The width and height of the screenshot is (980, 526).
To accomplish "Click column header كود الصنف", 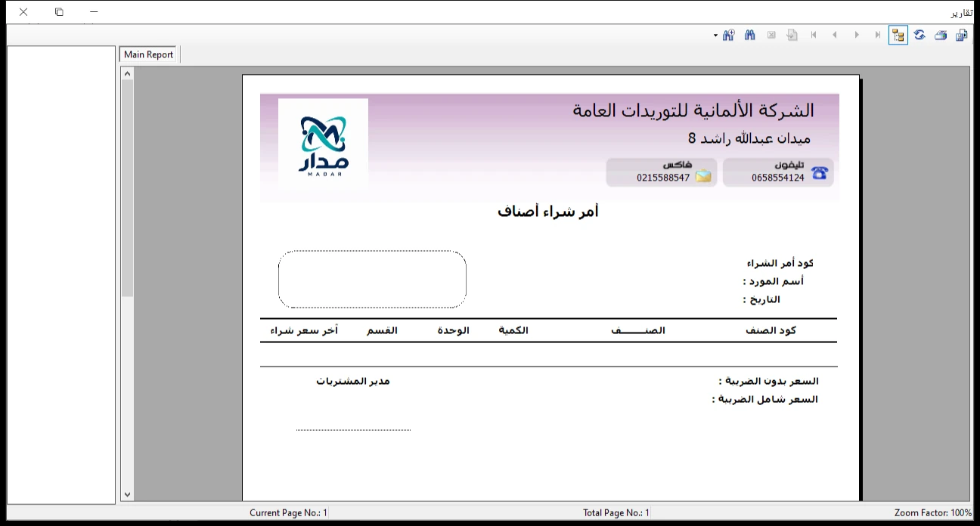I will click(771, 331).
